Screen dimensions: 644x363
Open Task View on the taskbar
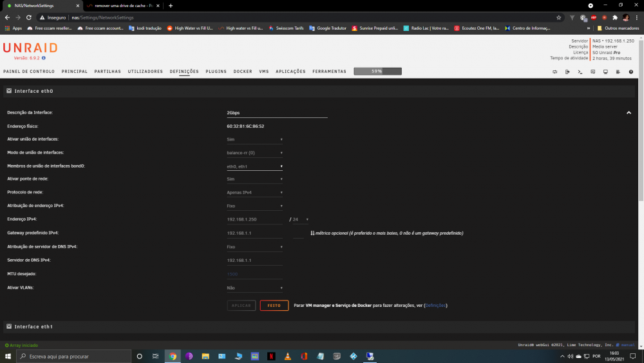coord(156,356)
